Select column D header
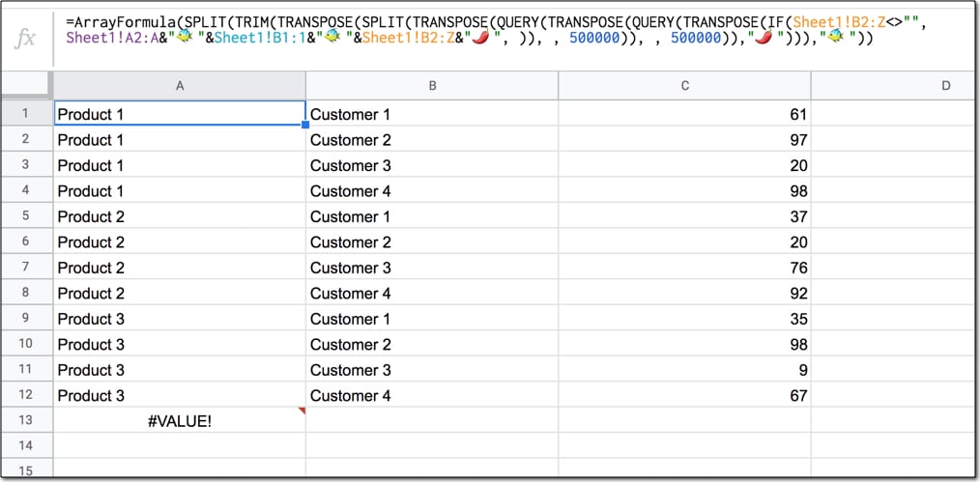This screenshot has height=482, width=980. (895, 86)
